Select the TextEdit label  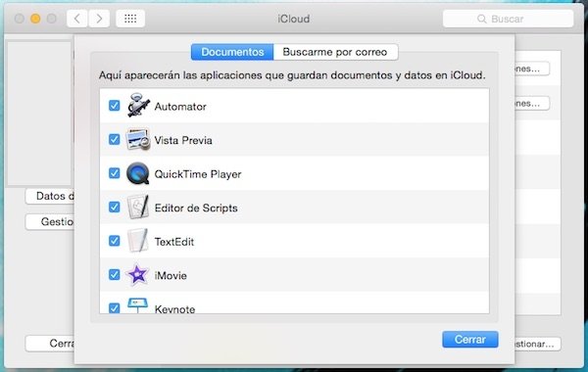coord(174,242)
